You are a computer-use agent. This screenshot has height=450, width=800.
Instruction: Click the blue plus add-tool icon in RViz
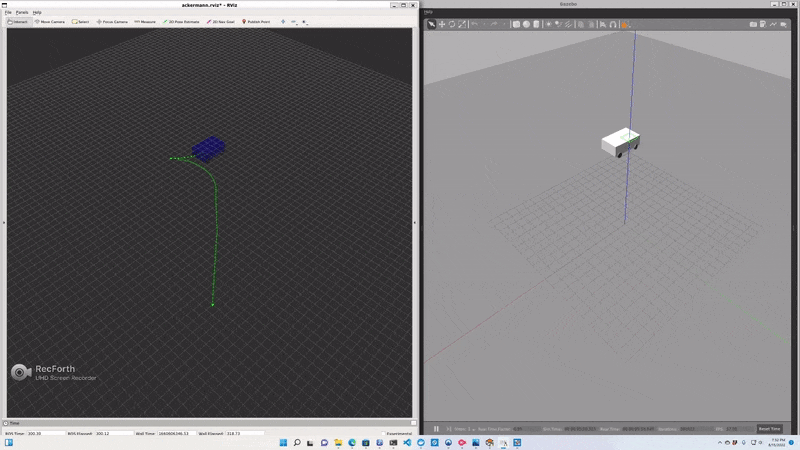[x=283, y=21]
